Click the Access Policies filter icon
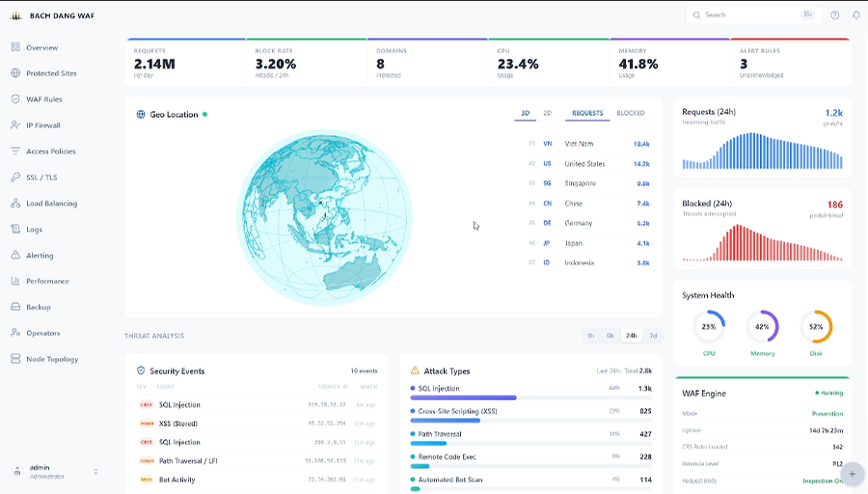868x494 pixels. coord(15,151)
